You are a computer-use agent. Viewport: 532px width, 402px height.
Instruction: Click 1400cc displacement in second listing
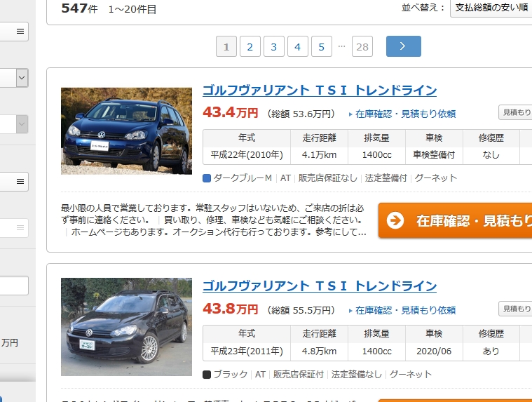[376, 351]
